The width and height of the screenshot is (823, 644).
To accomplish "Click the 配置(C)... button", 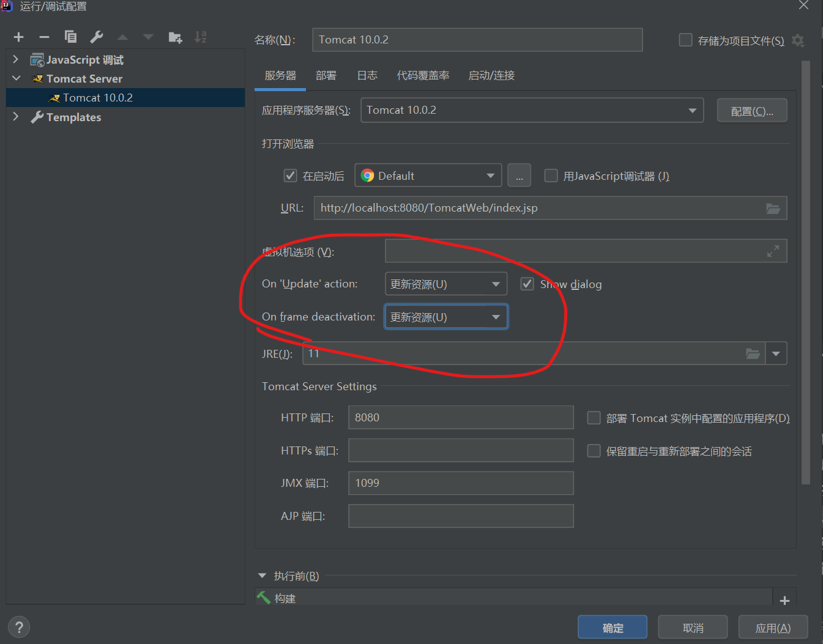I will click(x=752, y=111).
